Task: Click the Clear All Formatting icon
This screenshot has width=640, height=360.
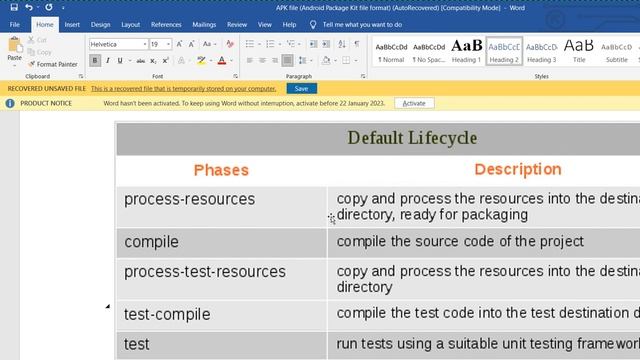Action: [230, 44]
